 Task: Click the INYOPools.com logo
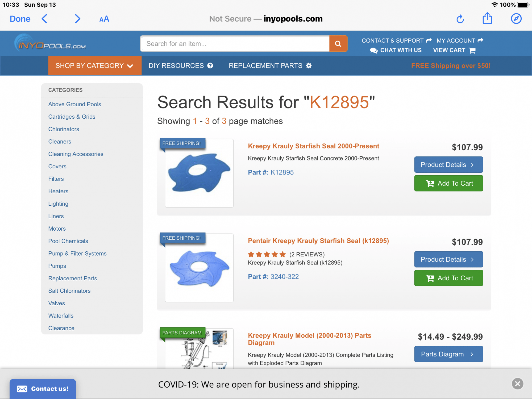[x=50, y=43]
